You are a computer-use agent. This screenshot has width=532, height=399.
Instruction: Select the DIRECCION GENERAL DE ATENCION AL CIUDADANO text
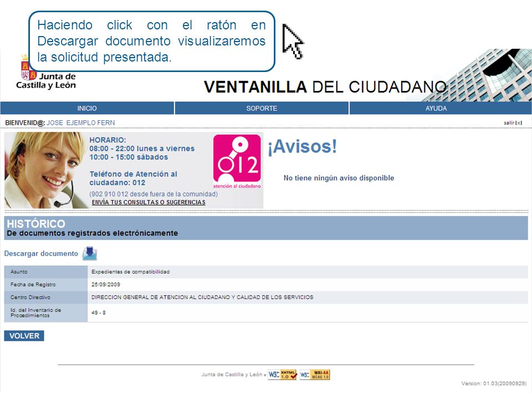202,297
